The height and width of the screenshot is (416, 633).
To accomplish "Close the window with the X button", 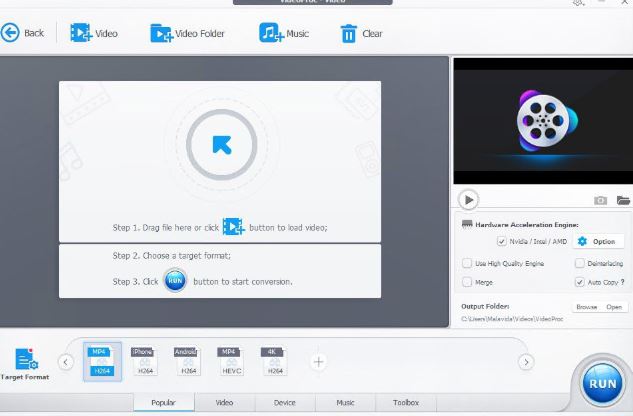I will point(624,2).
